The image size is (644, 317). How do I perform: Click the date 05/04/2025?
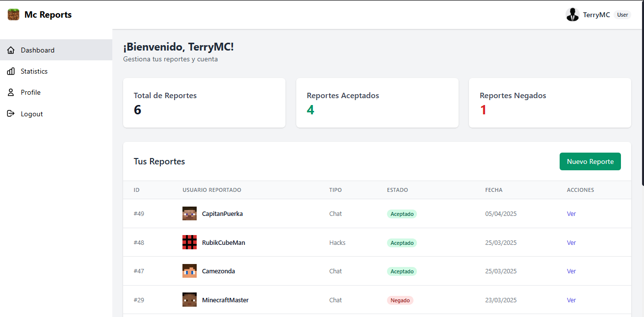point(501,213)
